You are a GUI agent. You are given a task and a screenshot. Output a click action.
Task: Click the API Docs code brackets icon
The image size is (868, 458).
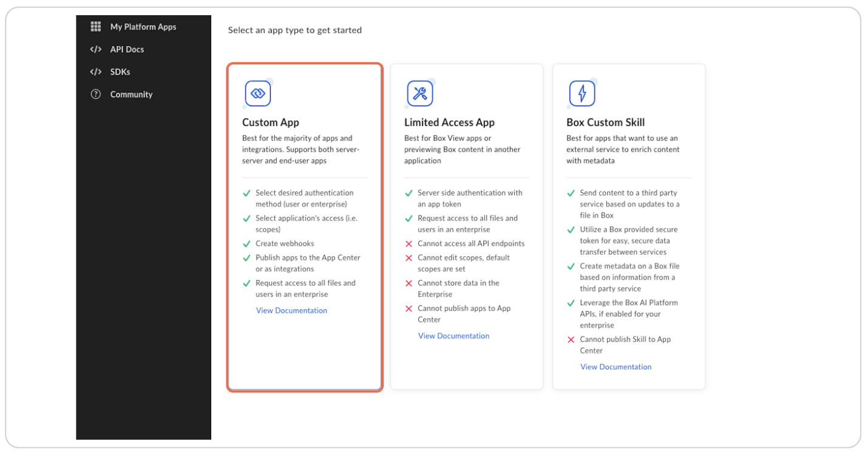click(96, 49)
